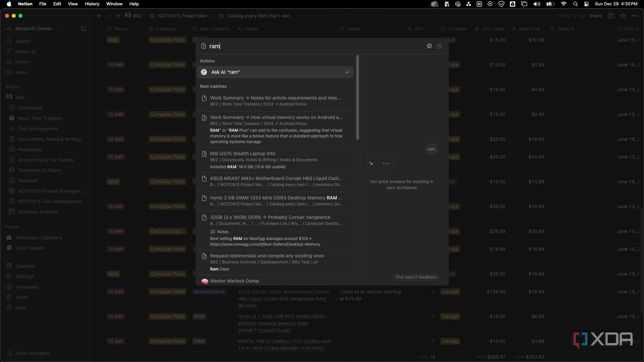Image resolution: width=644 pixels, height=362 pixels.
Task: Click NOTION'S Project Man... breadcrumb
Action: (x=180, y=16)
